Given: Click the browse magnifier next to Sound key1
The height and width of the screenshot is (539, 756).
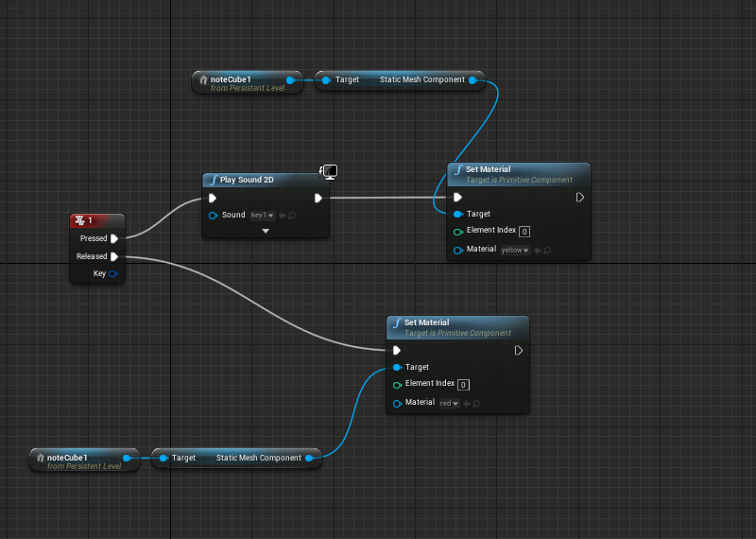Looking at the screenshot, I should point(291,216).
